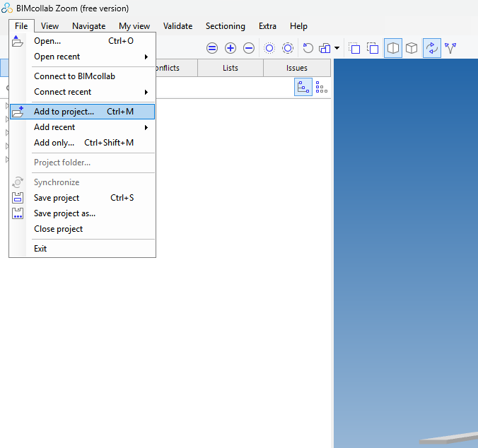Switch to the Lists tab

pyautogui.click(x=231, y=68)
